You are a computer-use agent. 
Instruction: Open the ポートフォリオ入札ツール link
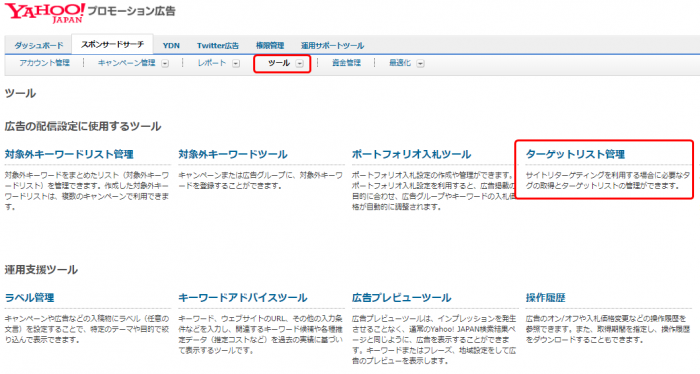[411, 154]
